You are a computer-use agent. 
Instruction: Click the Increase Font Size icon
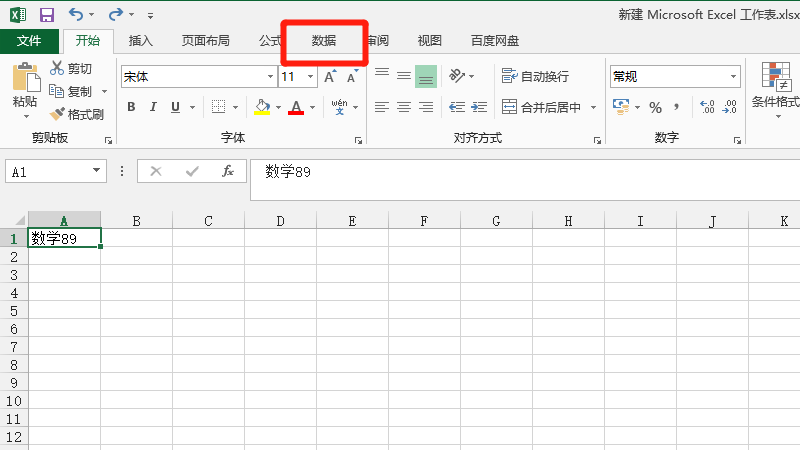coord(329,76)
